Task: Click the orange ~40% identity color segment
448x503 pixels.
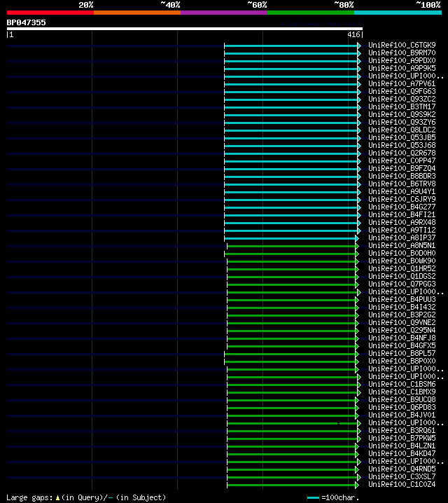Action: 137,13
